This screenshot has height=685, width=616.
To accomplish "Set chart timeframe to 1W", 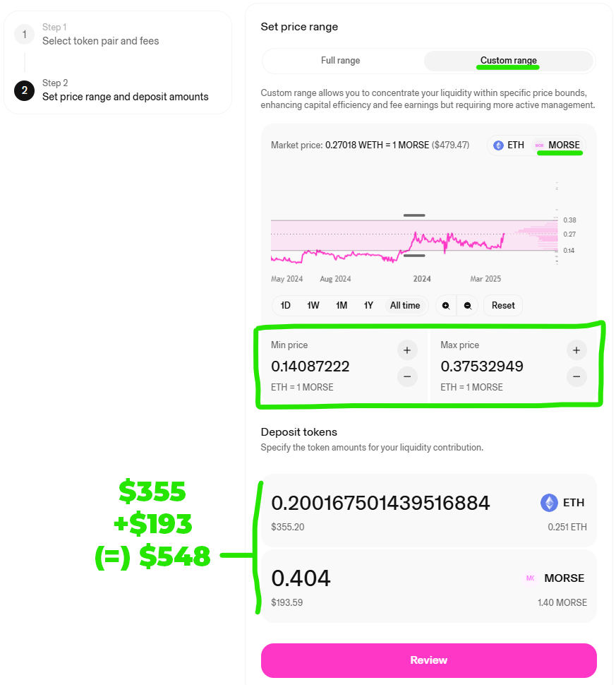I will [313, 306].
